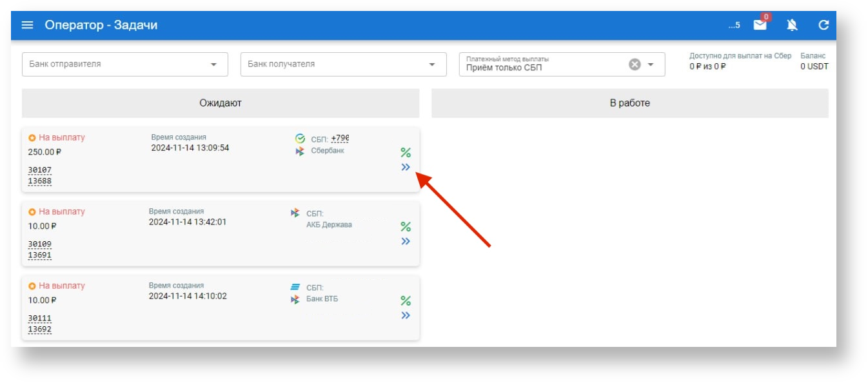Click the percent icon on the Банк ВТБ task

tap(406, 300)
